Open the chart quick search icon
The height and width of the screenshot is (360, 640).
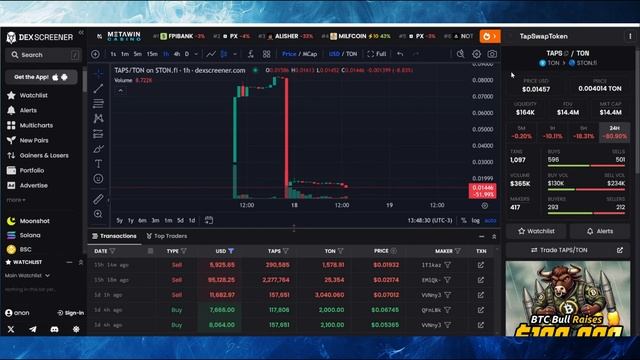point(460,54)
